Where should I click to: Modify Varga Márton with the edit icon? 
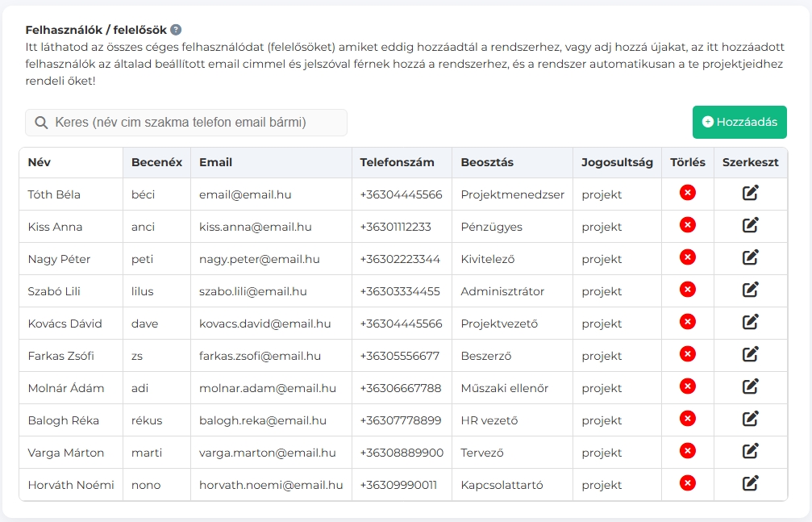tap(751, 451)
